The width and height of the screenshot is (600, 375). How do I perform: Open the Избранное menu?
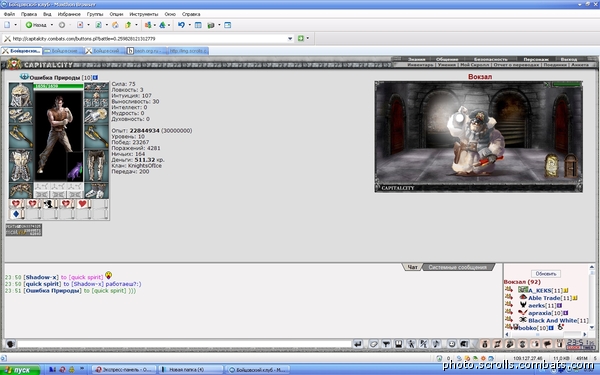pos(69,14)
